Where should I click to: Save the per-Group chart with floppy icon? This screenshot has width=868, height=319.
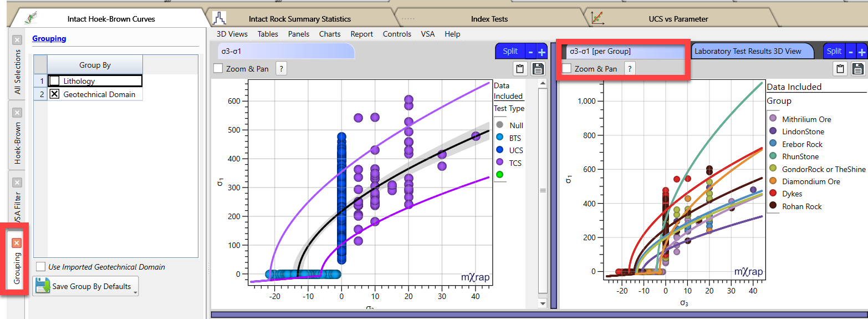[x=858, y=69]
